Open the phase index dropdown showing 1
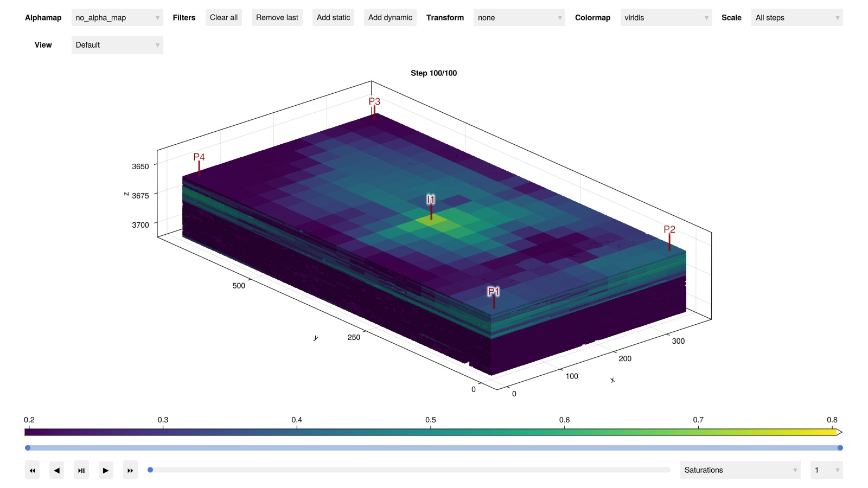Screen dimensions: 868x488 (826, 470)
